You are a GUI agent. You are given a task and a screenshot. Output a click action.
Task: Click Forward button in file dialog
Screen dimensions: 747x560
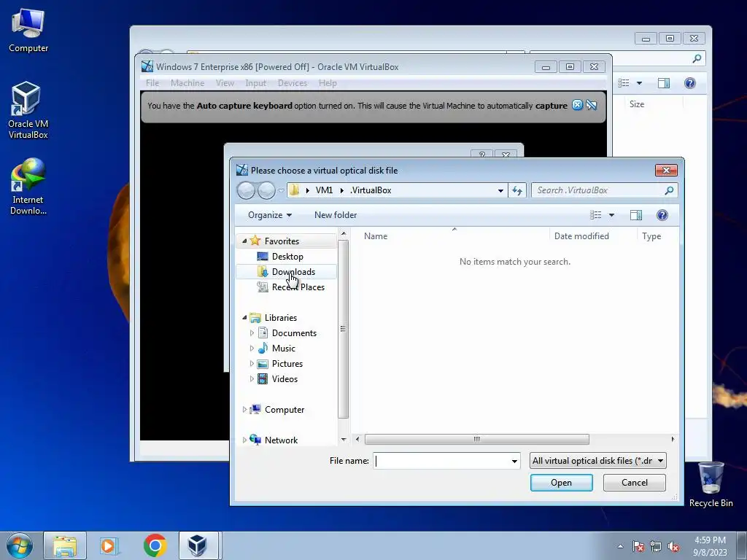266,190
